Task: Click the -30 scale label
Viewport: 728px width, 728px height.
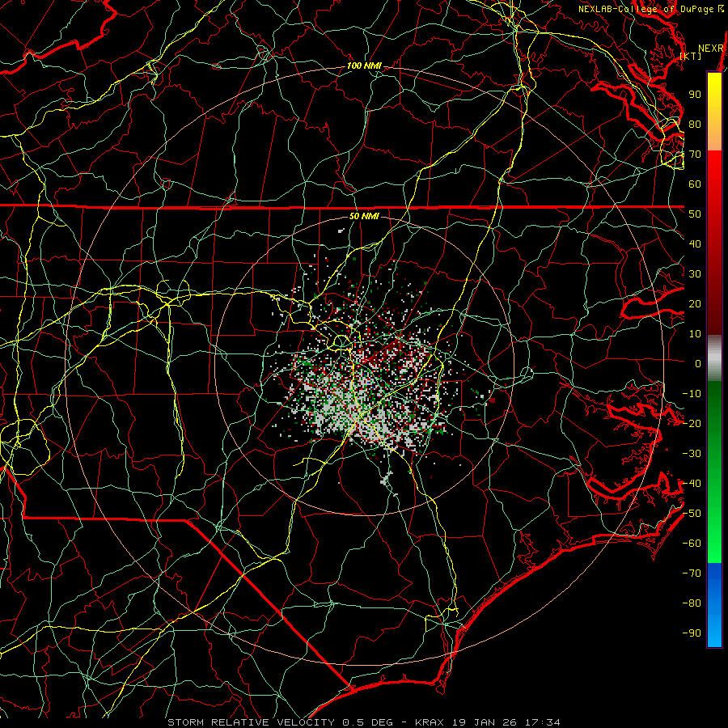Action: point(692,454)
